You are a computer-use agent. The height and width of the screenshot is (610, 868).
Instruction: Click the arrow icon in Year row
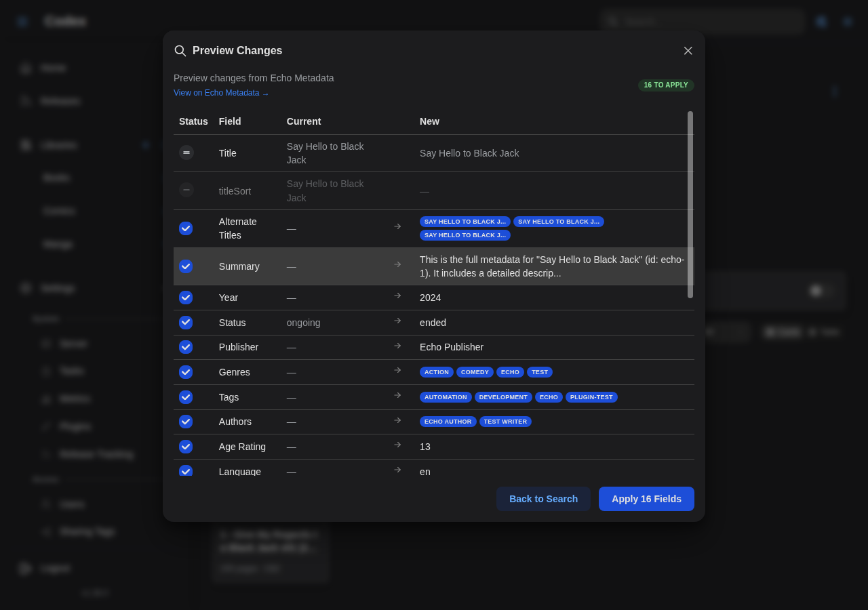[397, 296]
